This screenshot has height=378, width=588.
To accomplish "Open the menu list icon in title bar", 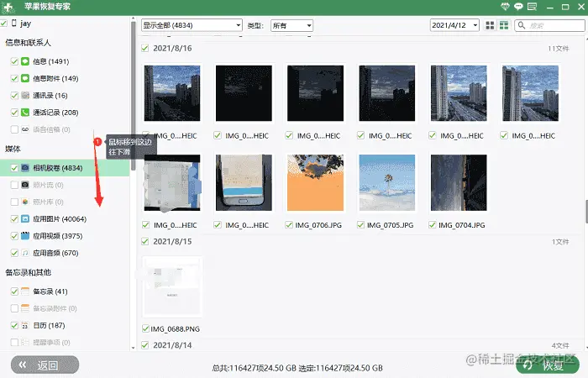I will pos(532,7).
